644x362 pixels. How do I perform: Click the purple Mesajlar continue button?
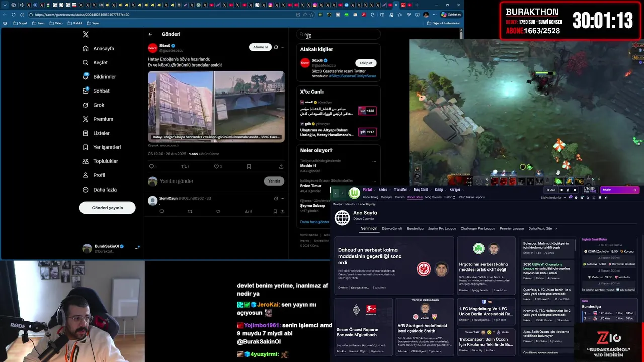(x=619, y=190)
